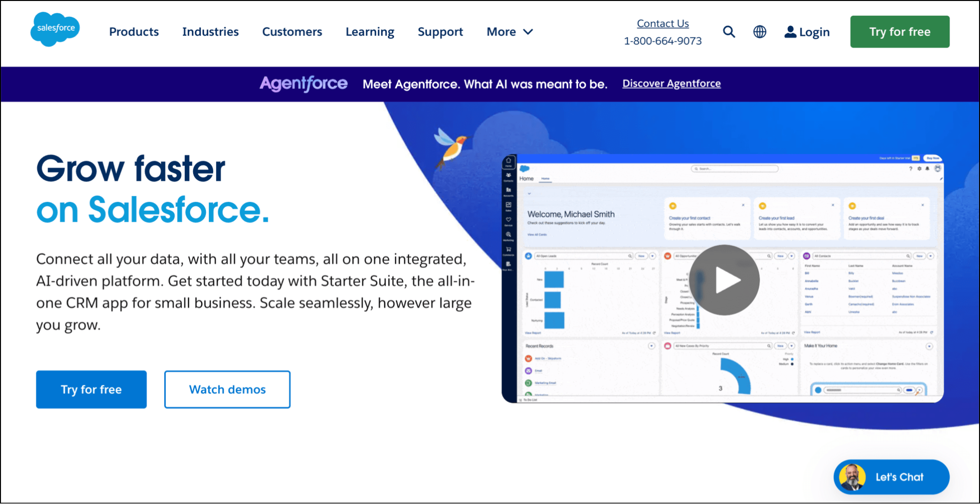Click the blue 'Try for free' hero button

pyautogui.click(x=91, y=389)
